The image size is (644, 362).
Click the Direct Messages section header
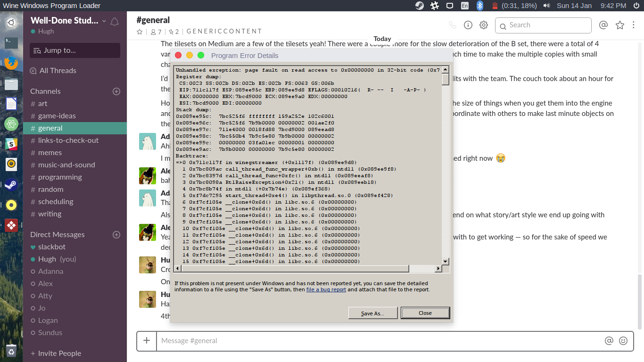coord(58,235)
